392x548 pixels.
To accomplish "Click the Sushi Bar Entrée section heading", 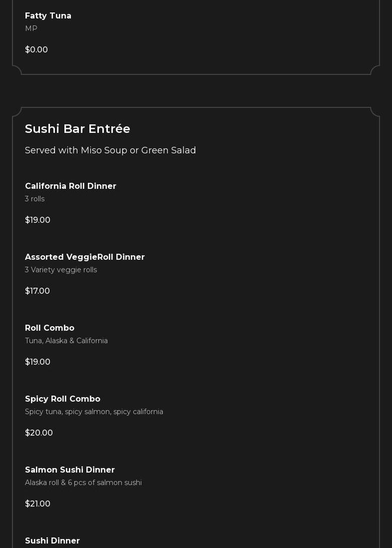I will coord(77,129).
